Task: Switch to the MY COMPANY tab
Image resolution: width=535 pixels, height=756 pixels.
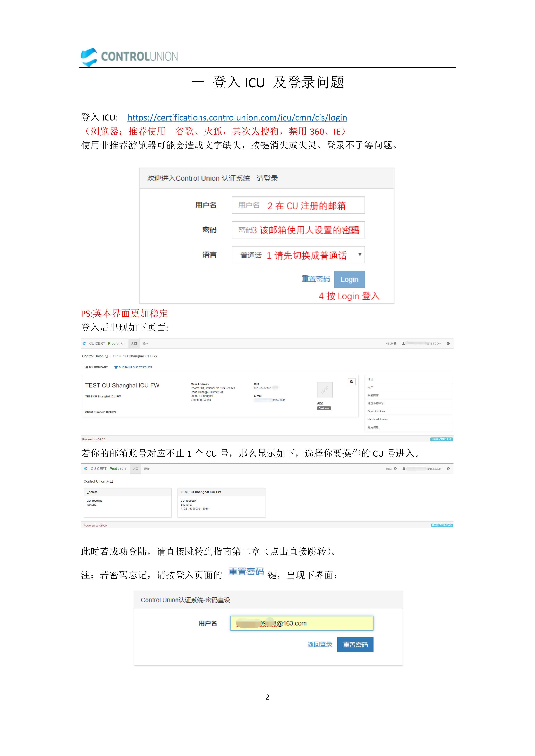Action: [x=96, y=367]
